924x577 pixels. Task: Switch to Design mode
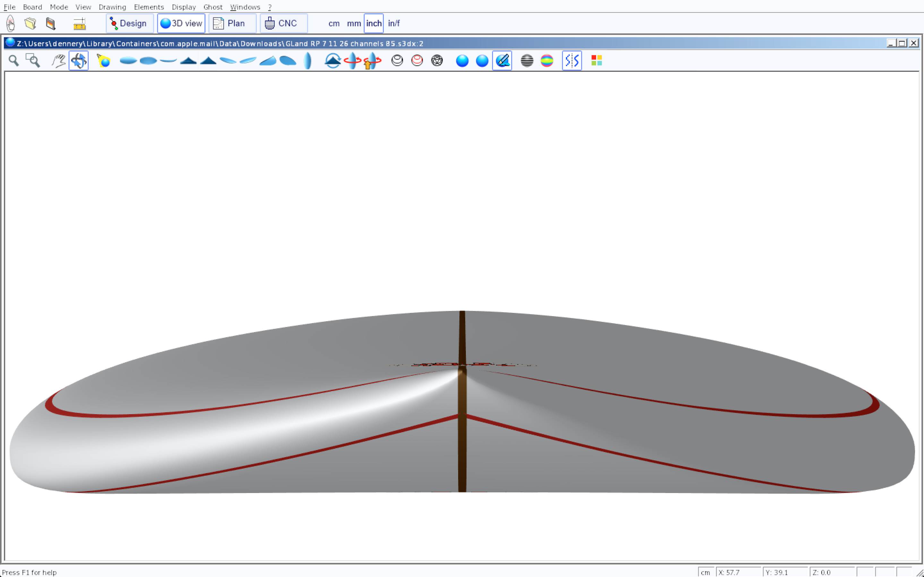129,23
